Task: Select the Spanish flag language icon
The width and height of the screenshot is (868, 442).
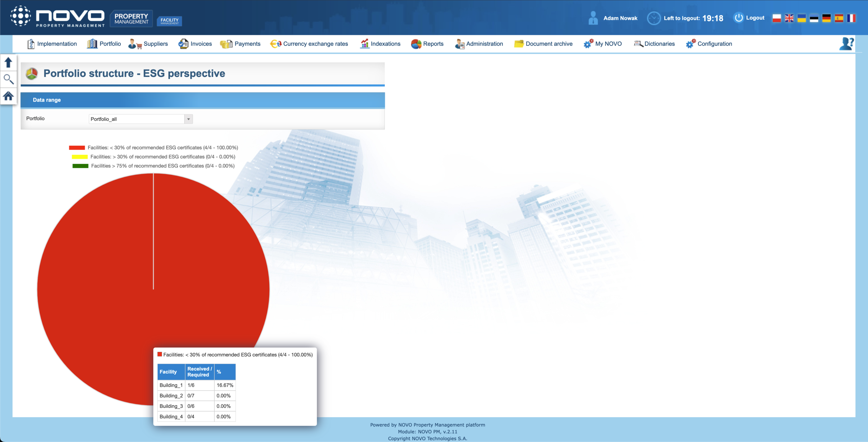Action: (x=839, y=18)
